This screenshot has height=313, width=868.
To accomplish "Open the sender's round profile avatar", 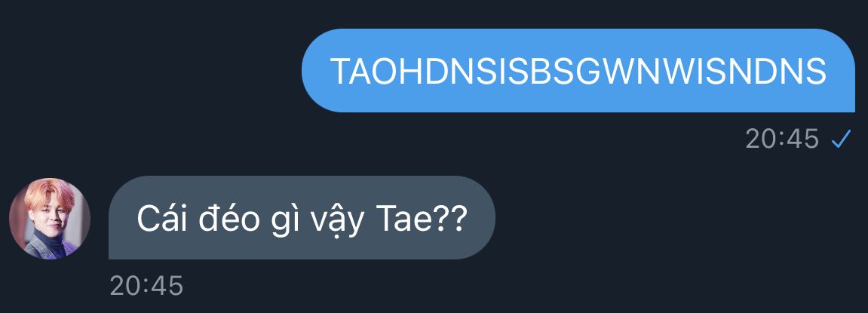I will click(50, 218).
